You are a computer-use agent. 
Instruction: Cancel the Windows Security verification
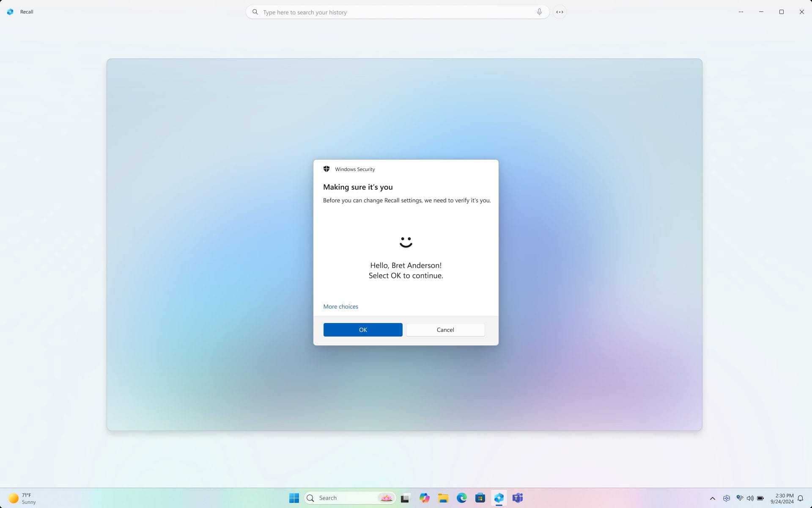coord(445,330)
